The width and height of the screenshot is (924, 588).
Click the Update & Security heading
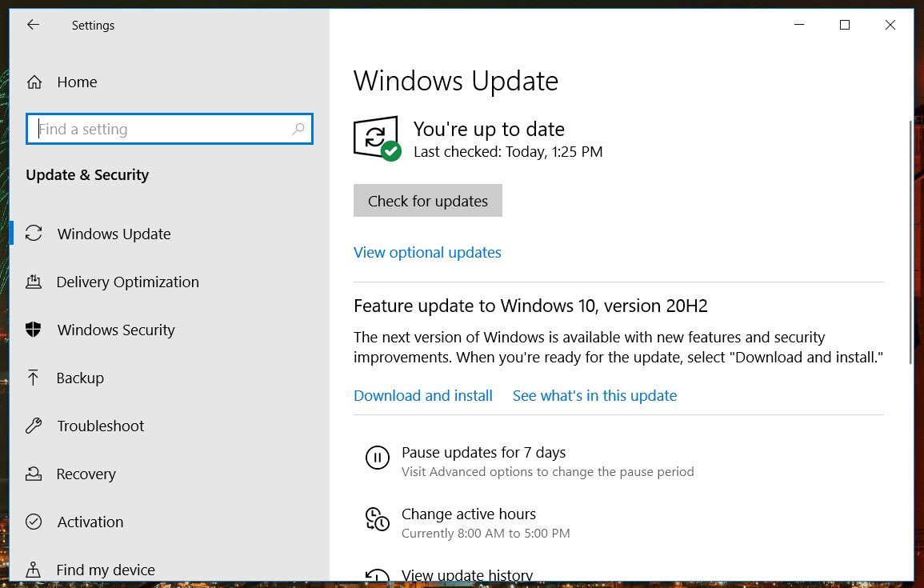[x=87, y=175]
